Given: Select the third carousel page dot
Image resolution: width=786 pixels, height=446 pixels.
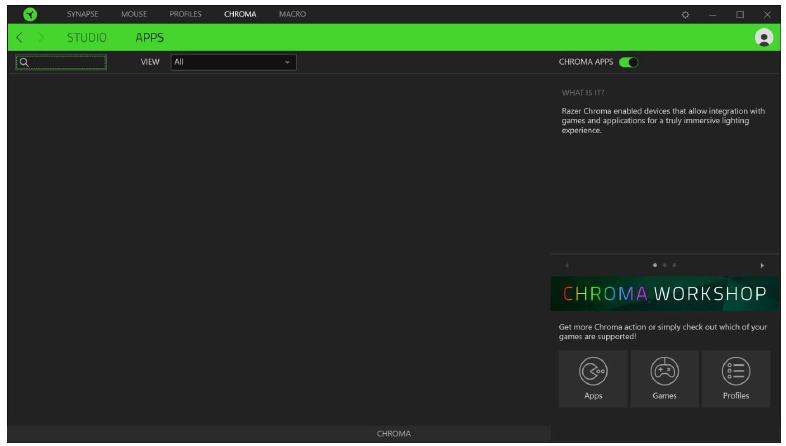Looking at the screenshot, I should [x=674, y=265].
